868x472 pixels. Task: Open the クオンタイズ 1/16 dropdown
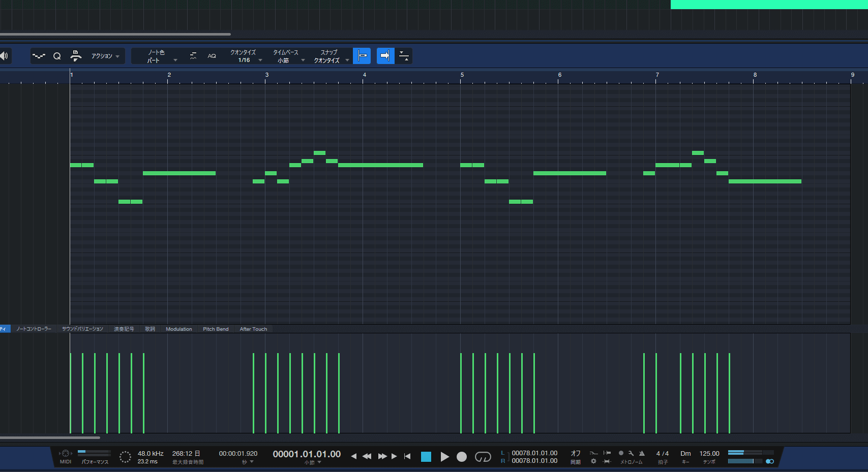click(246, 56)
